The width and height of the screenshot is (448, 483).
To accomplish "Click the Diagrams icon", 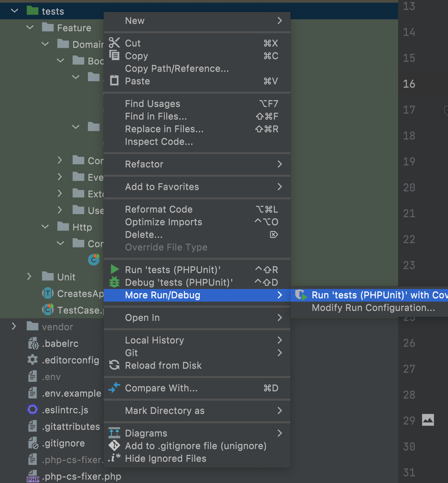I will point(114,433).
